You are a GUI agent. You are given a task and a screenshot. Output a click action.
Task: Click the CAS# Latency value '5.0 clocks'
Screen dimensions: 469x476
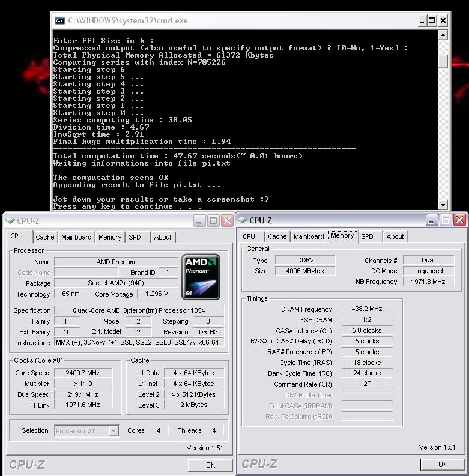pos(367,330)
